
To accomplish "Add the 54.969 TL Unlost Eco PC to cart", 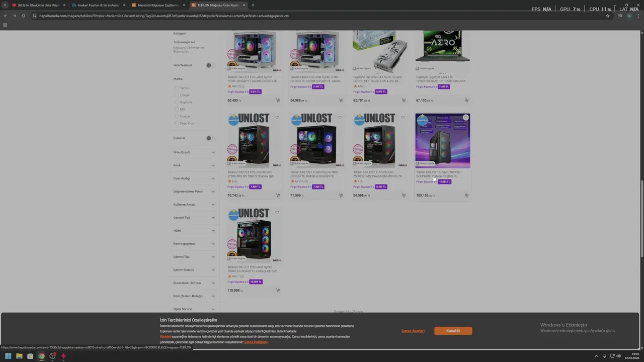I will tap(341, 100).
